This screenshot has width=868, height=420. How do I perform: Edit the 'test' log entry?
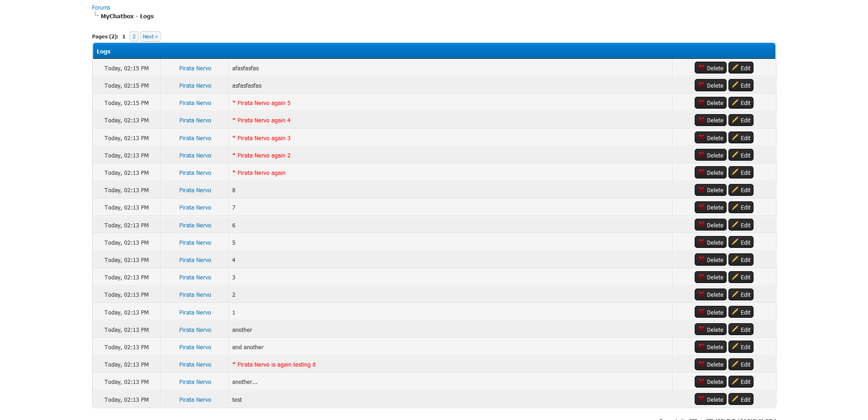pyautogui.click(x=741, y=400)
